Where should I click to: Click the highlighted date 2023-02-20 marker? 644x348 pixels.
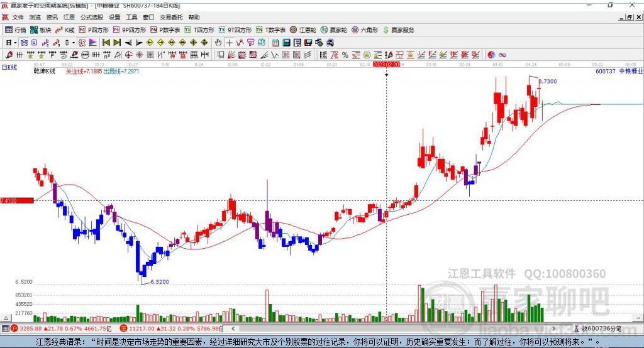coord(386,65)
